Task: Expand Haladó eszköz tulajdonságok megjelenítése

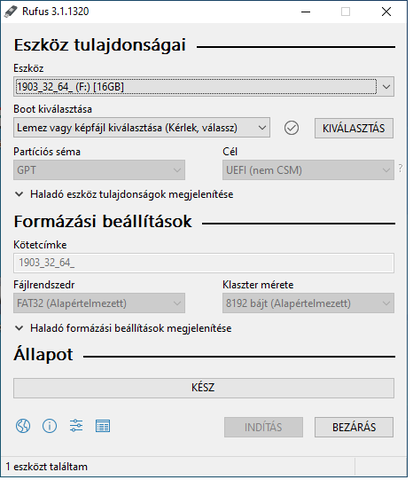Action: [x=124, y=194]
